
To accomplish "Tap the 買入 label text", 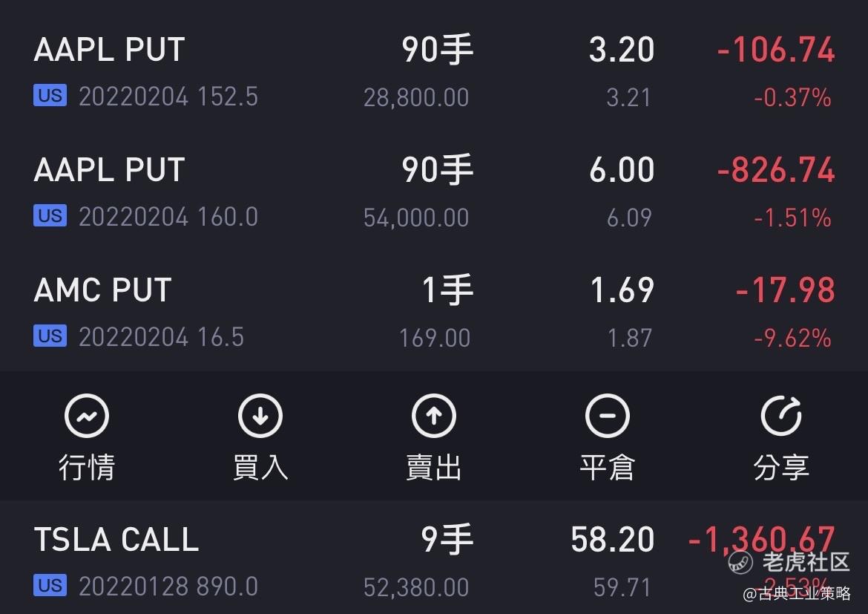I will coord(260,466).
